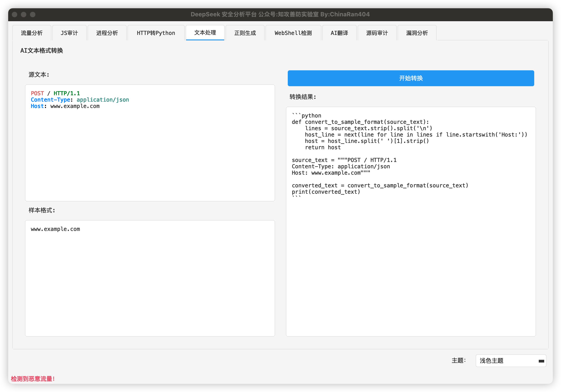Go to the HTTP转Python tab
Image resolution: width=561 pixels, height=392 pixels.
tap(156, 33)
